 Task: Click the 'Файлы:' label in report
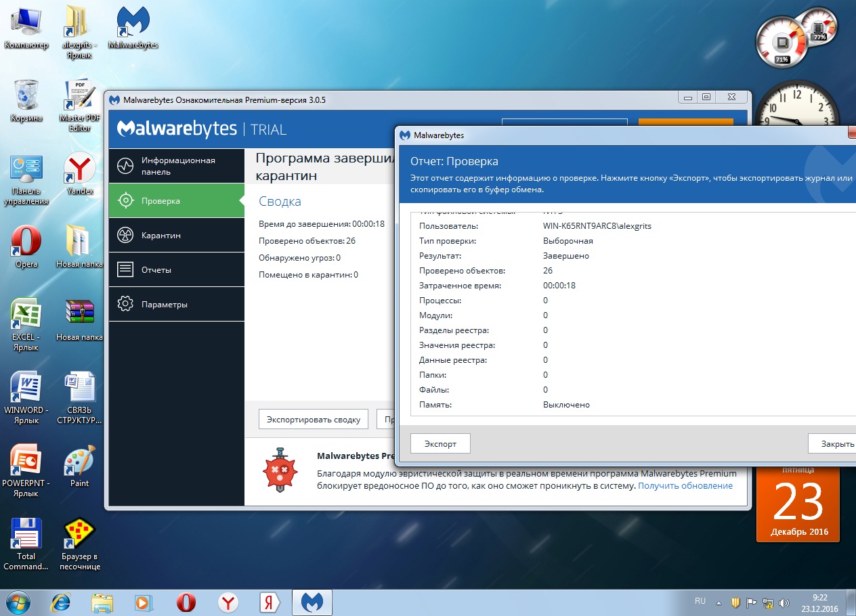point(434,390)
